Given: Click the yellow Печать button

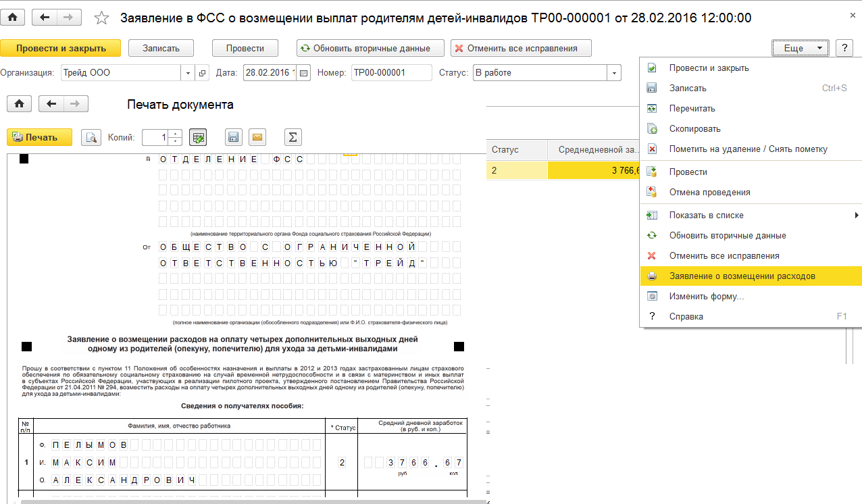Looking at the screenshot, I should [41, 137].
